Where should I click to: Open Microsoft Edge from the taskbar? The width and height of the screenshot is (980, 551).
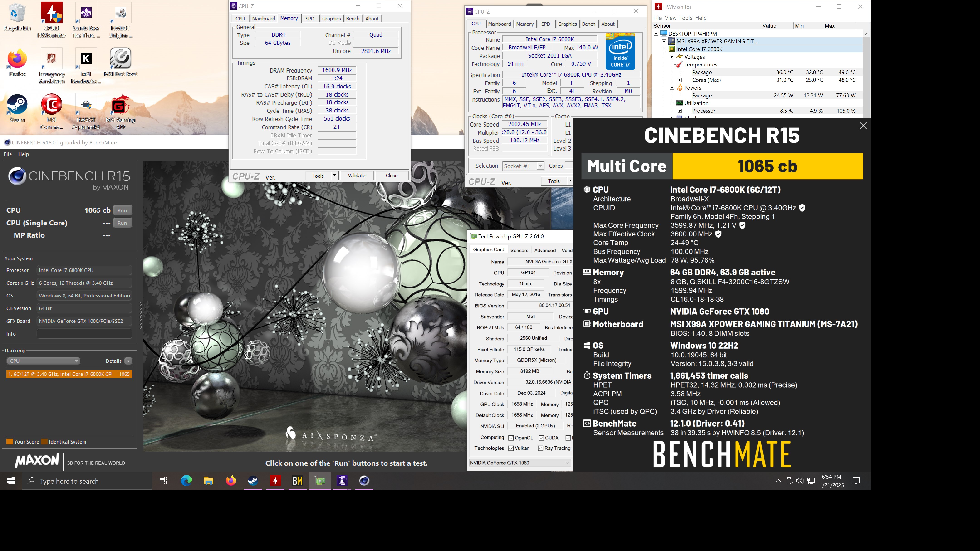click(x=186, y=481)
